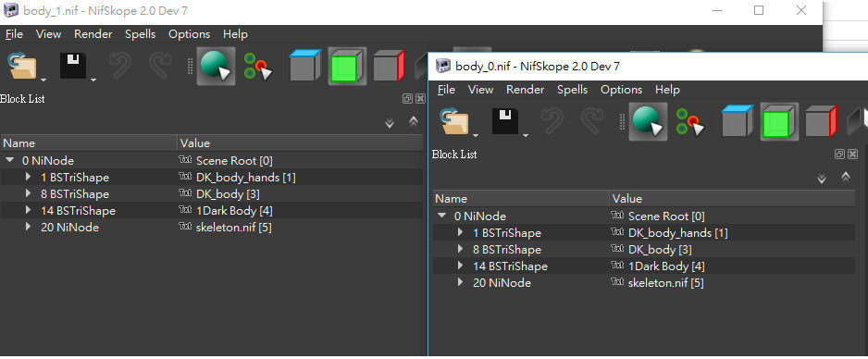Image resolution: width=868 pixels, height=359 pixels.
Task: Toggle top view blue cube in body_1.nif
Action: coord(305,66)
